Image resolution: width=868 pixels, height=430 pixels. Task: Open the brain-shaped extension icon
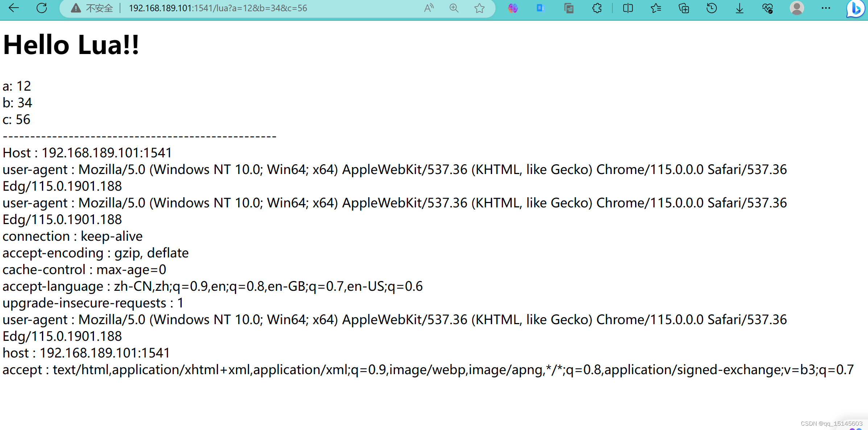click(x=513, y=8)
